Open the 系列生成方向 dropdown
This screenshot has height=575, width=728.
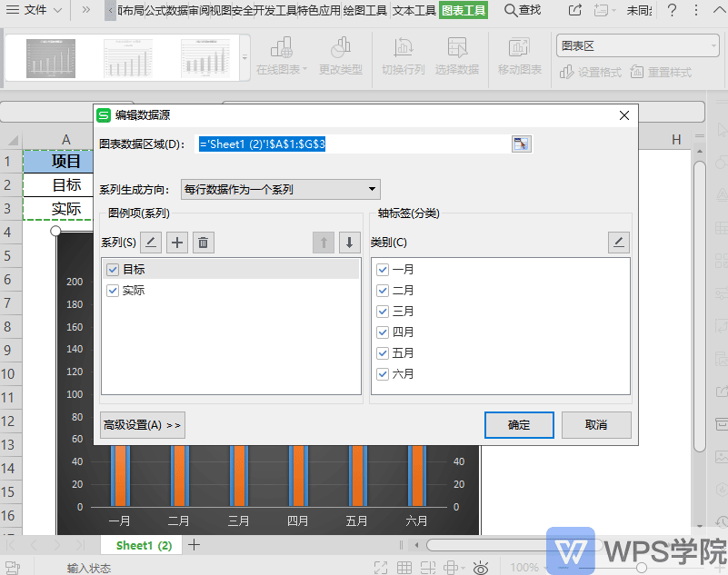click(281, 189)
